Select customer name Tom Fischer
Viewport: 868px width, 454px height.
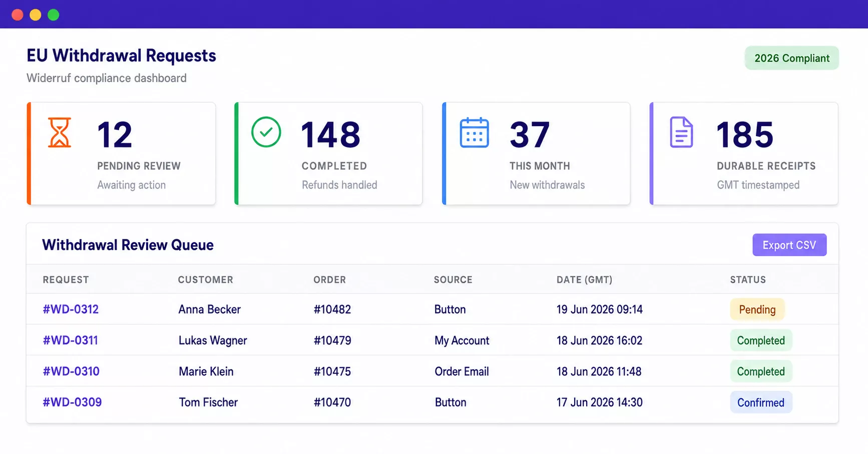pyautogui.click(x=208, y=402)
